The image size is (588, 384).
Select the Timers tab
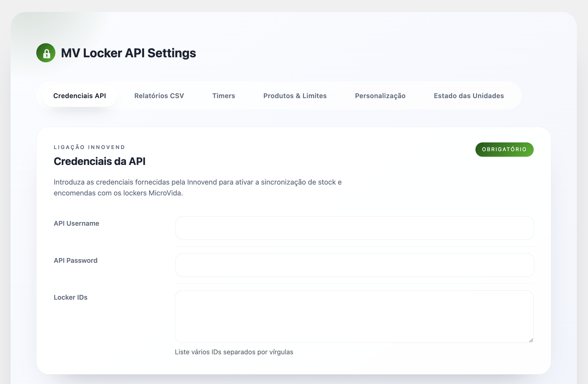pyautogui.click(x=224, y=96)
